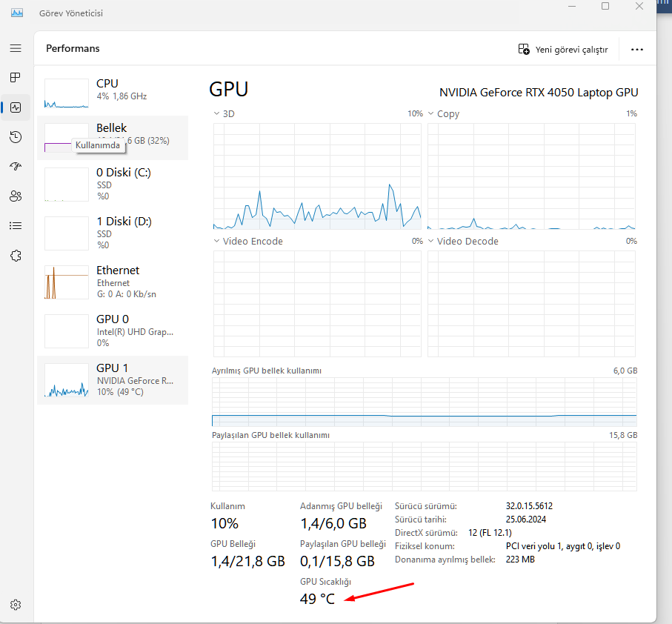Open the Services page puzzle icon
The height and width of the screenshot is (624, 672).
16,256
